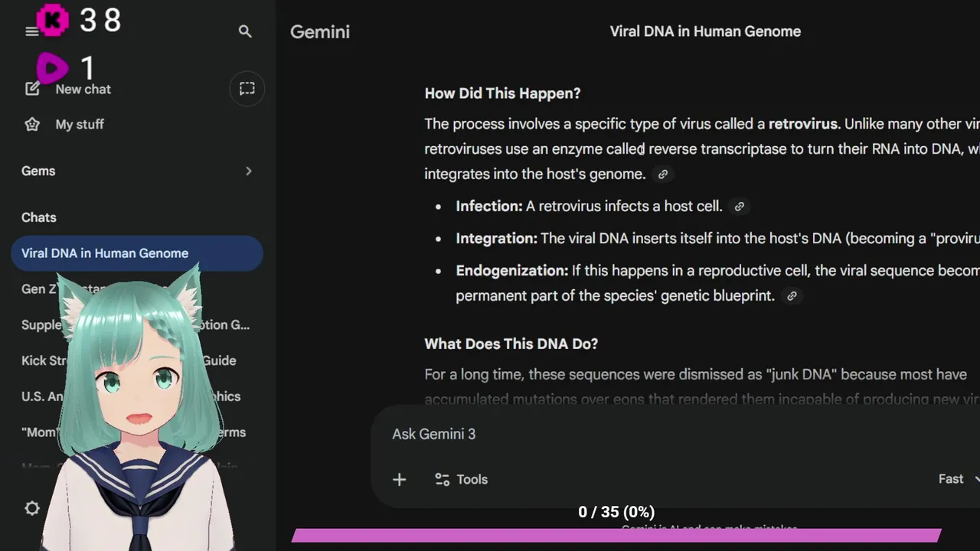This screenshot has height=551, width=980.
Task: Open the search chats magnifier icon
Action: point(245,31)
